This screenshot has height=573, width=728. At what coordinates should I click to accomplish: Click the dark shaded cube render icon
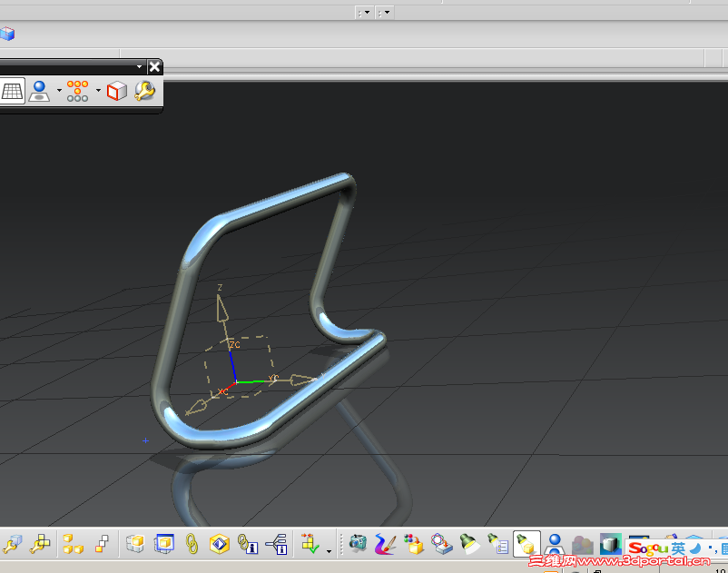coord(610,544)
